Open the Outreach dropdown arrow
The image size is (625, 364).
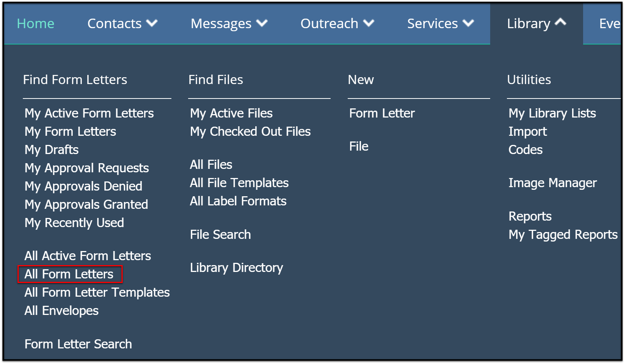coord(369,23)
